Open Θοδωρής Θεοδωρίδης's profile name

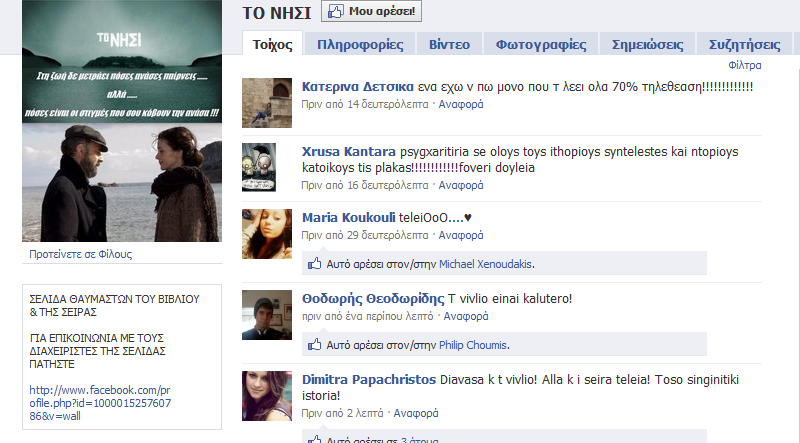coord(373,299)
